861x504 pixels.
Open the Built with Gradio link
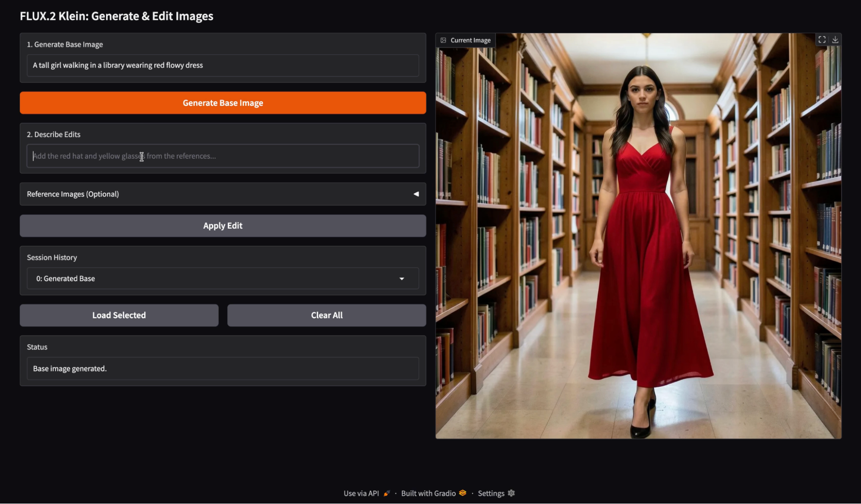coord(428,493)
